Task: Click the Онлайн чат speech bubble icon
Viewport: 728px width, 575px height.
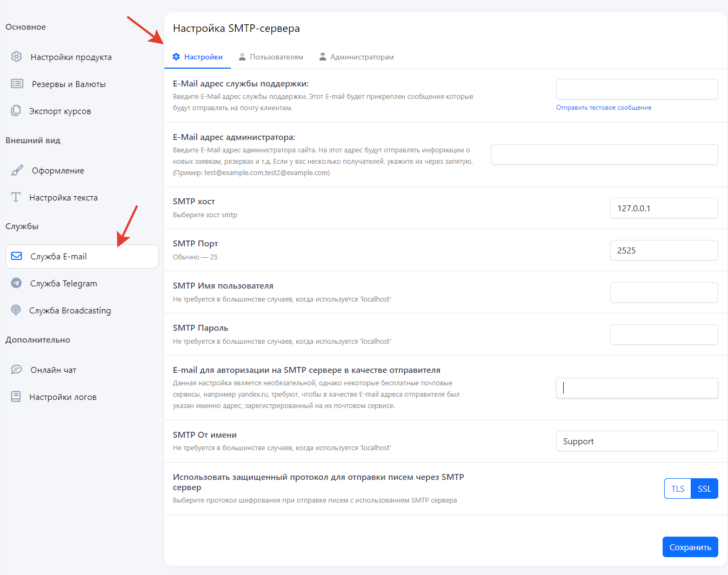Action: 17,370
